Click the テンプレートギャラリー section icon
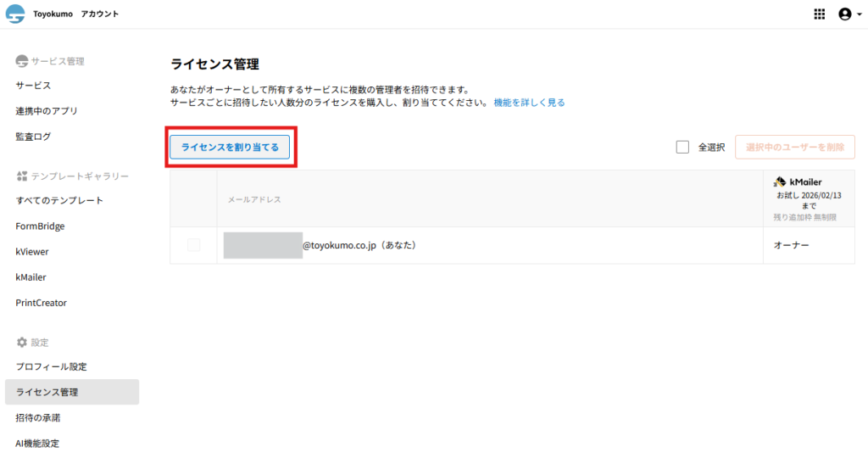The image size is (868, 458). [x=22, y=176]
